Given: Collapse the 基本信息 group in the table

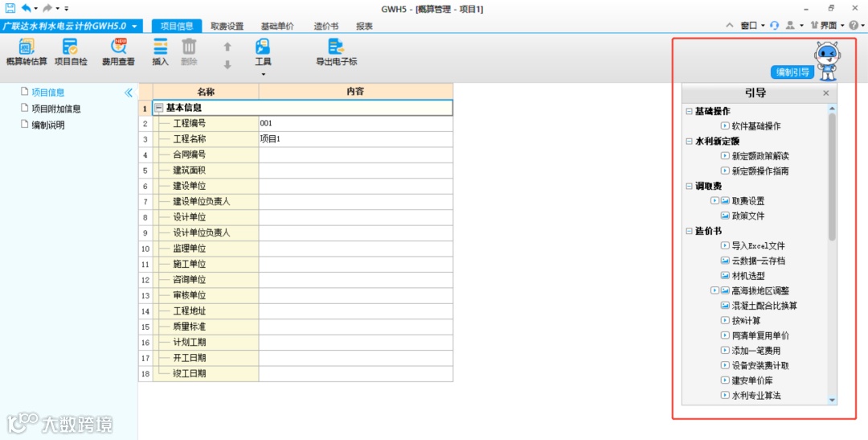Looking at the screenshot, I should (159, 109).
